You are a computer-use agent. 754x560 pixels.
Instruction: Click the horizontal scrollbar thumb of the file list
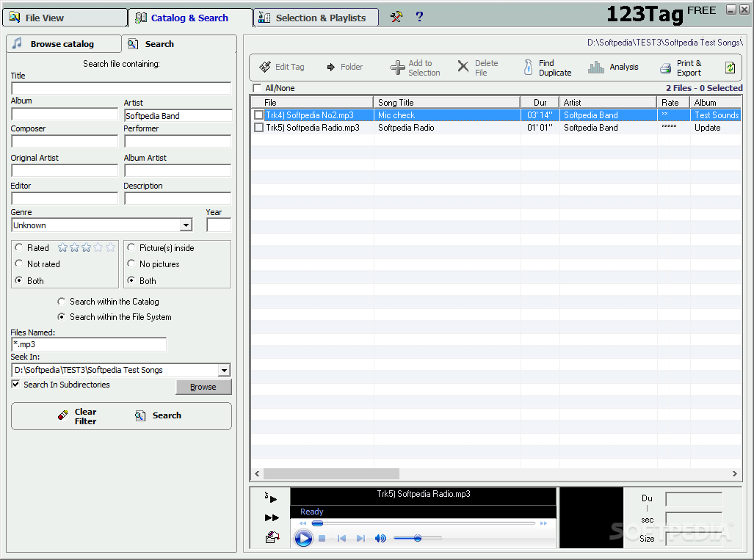pyautogui.click(x=331, y=473)
